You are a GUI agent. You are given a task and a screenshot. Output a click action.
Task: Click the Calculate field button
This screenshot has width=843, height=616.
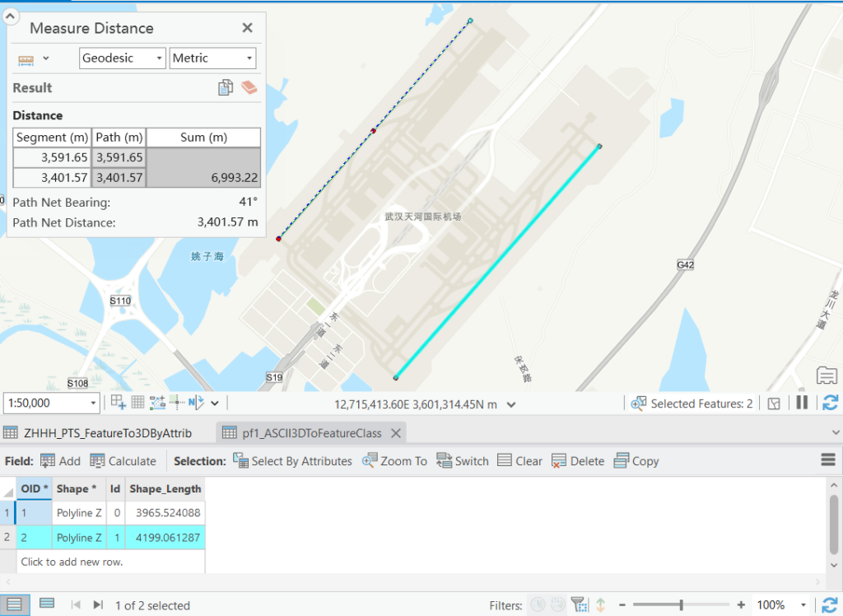123,461
